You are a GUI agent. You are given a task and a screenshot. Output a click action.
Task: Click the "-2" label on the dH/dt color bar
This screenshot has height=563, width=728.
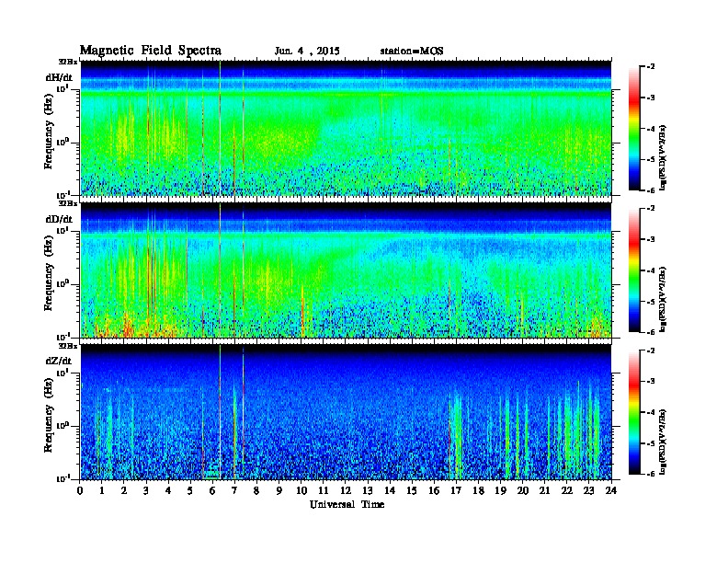tap(651, 67)
